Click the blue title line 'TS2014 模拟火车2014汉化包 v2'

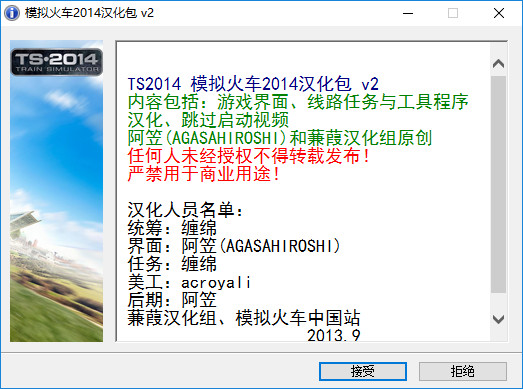(253, 84)
